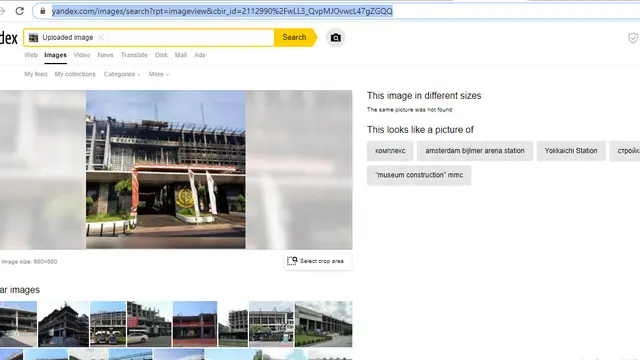Remove the uploaded image with the X
640x360 pixels.
click(x=101, y=38)
